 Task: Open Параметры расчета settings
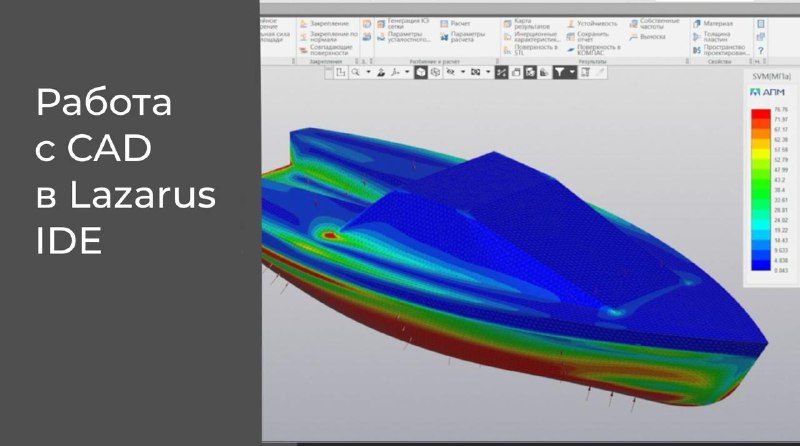pyautogui.click(x=462, y=37)
